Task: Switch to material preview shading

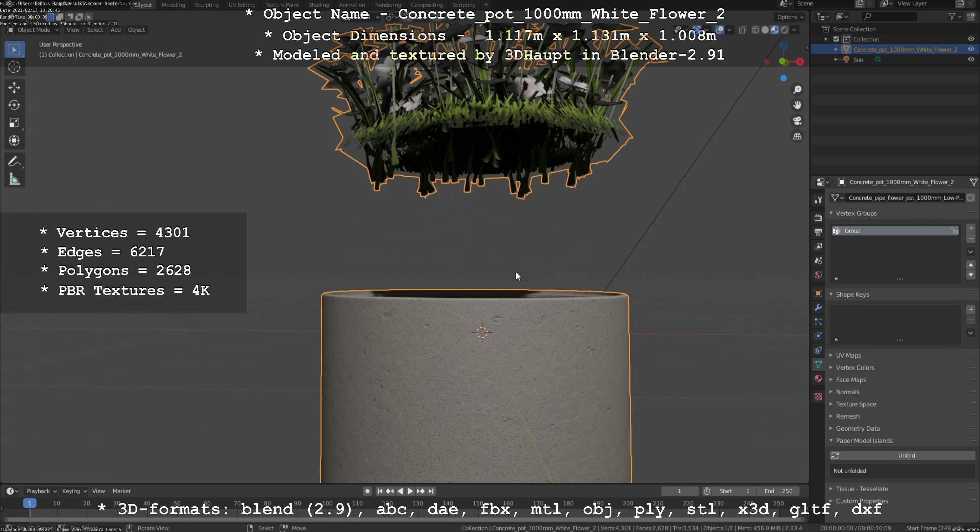Action: coord(775,30)
